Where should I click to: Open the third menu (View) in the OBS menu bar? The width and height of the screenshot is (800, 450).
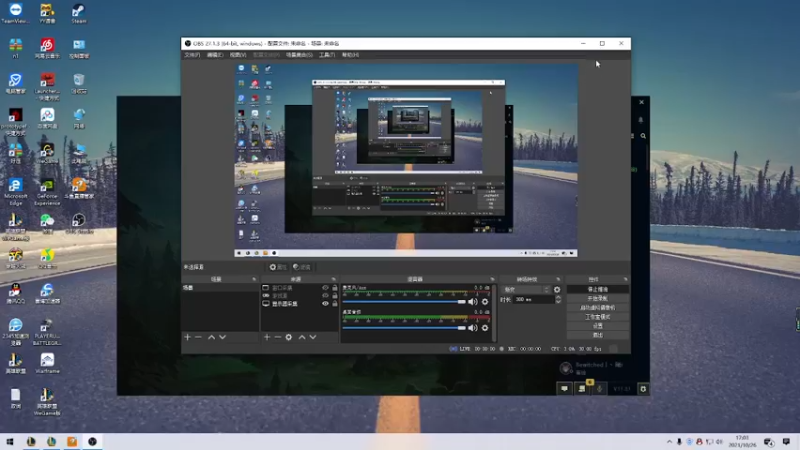point(238,55)
